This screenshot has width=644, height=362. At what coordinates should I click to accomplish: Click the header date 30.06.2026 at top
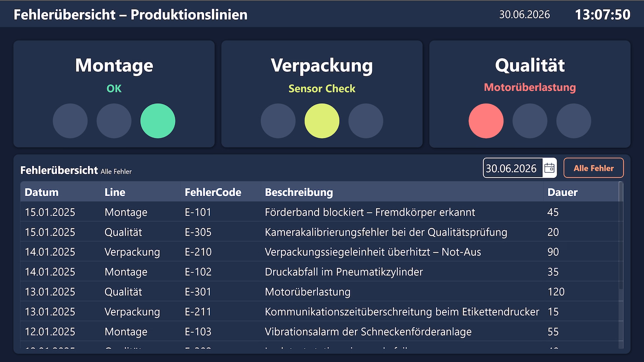click(x=524, y=14)
